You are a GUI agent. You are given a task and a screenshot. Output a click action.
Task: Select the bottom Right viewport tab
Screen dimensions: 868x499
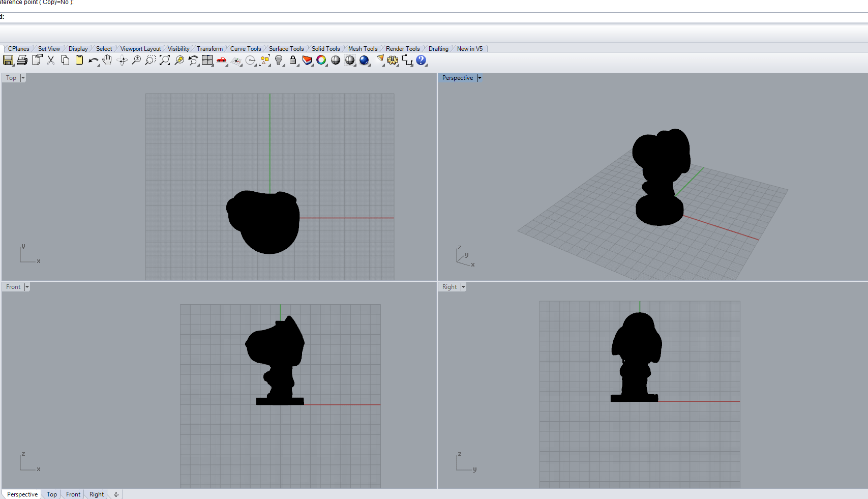coord(97,494)
